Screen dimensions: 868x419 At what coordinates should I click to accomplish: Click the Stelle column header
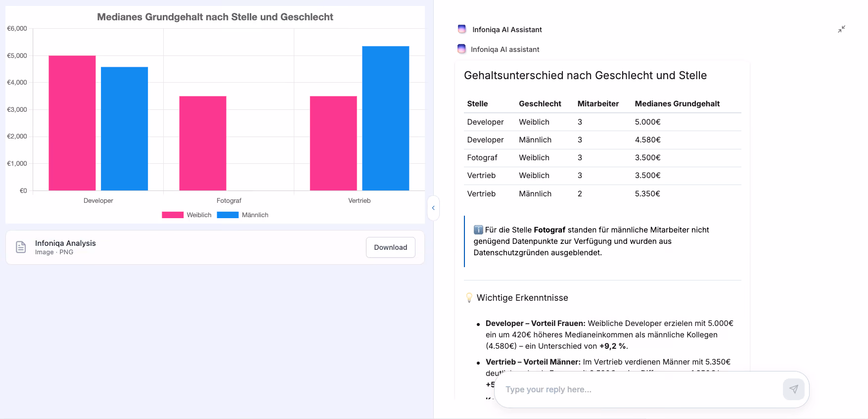coord(477,103)
